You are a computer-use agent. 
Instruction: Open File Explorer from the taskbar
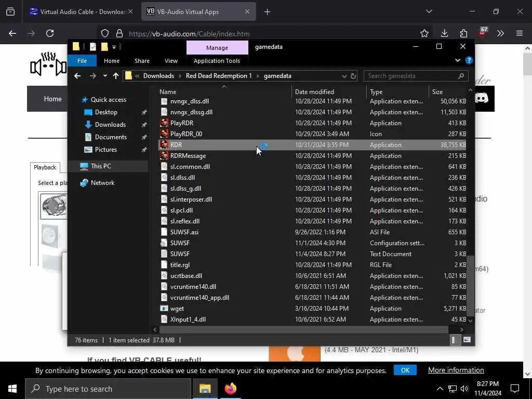(205, 389)
